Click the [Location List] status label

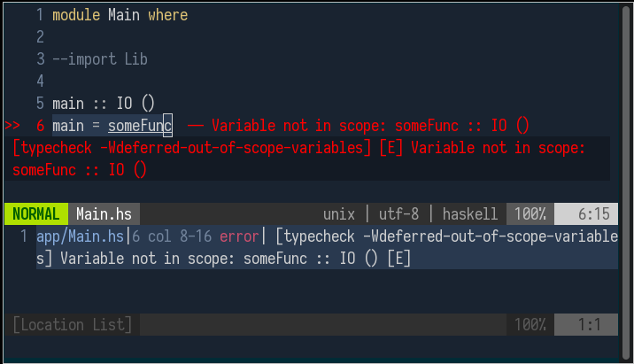(x=73, y=325)
